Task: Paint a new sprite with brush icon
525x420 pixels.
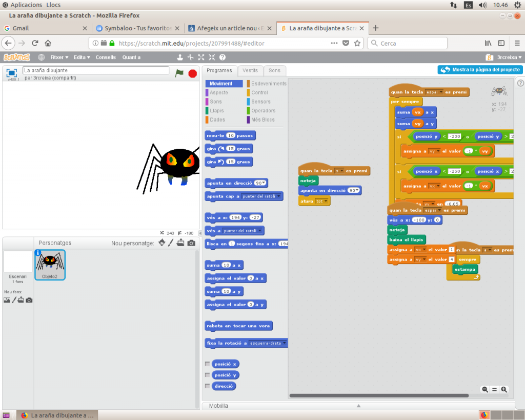Action: coord(171,243)
